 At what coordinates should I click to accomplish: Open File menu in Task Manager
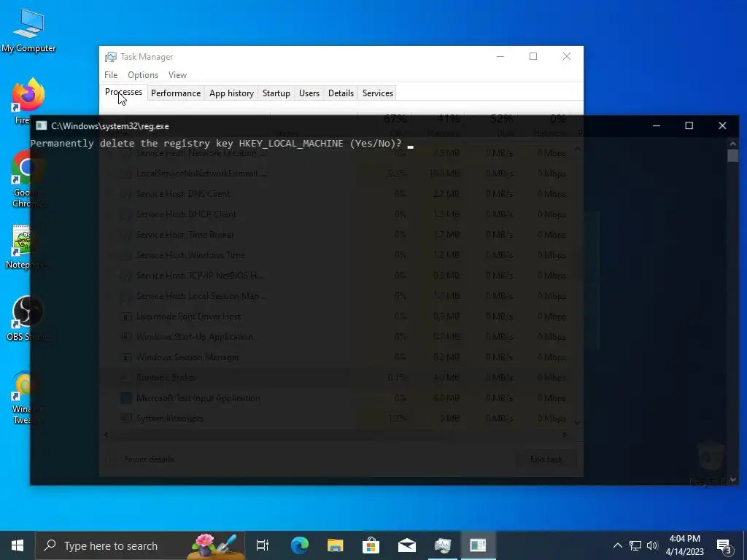[111, 75]
